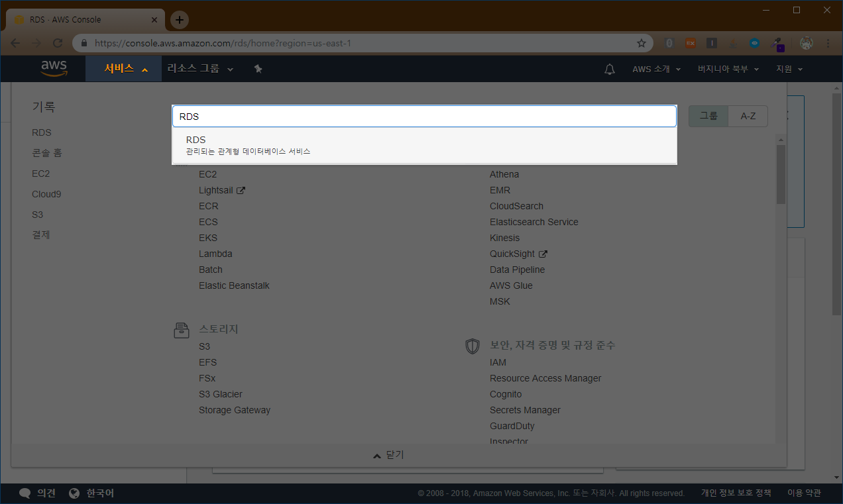The image size is (843, 504).
Task: Bookmark page with star icon
Action: (642, 43)
